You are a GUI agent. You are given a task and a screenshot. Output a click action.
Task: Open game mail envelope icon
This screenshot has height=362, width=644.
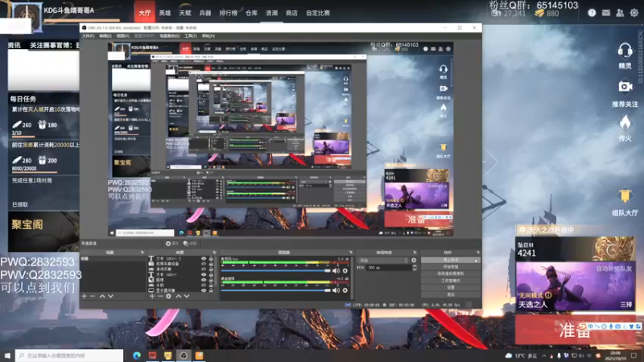[x=606, y=13]
